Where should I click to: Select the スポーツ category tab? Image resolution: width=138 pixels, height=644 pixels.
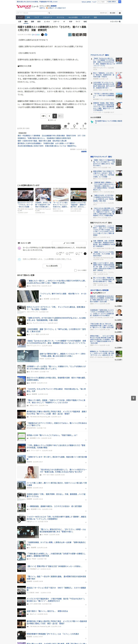coord(56,21)
